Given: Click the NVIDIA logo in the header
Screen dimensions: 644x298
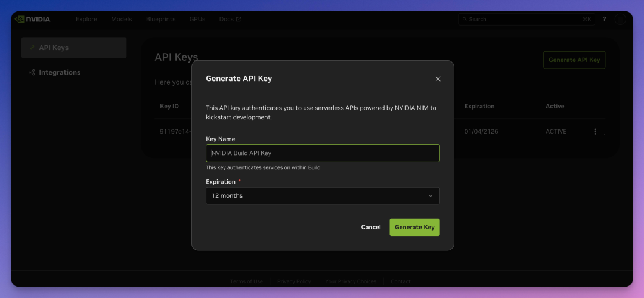Looking at the screenshot, I should click(33, 19).
